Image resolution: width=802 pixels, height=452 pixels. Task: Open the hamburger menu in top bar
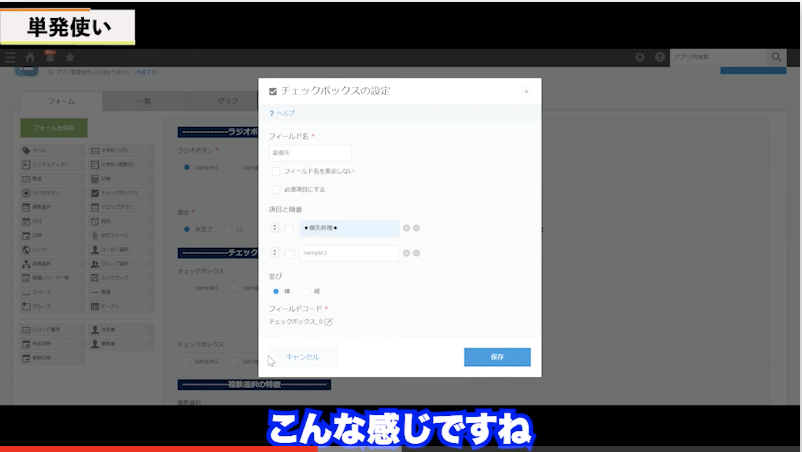coord(10,58)
